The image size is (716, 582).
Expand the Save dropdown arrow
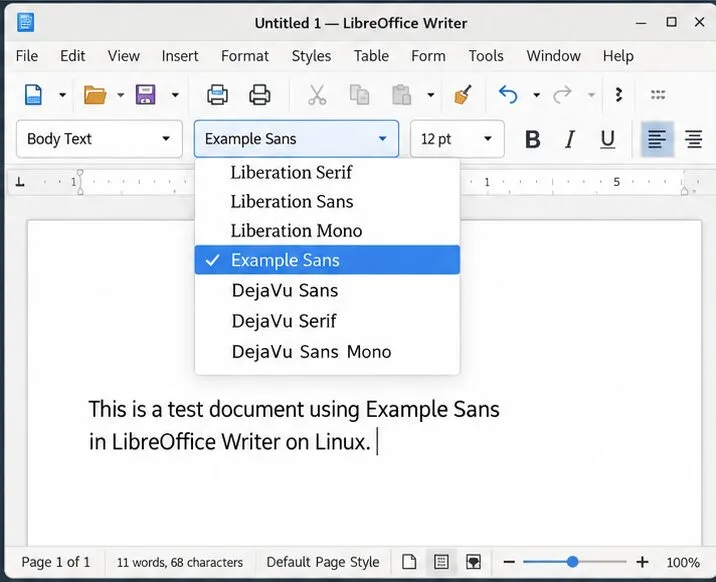coord(175,95)
